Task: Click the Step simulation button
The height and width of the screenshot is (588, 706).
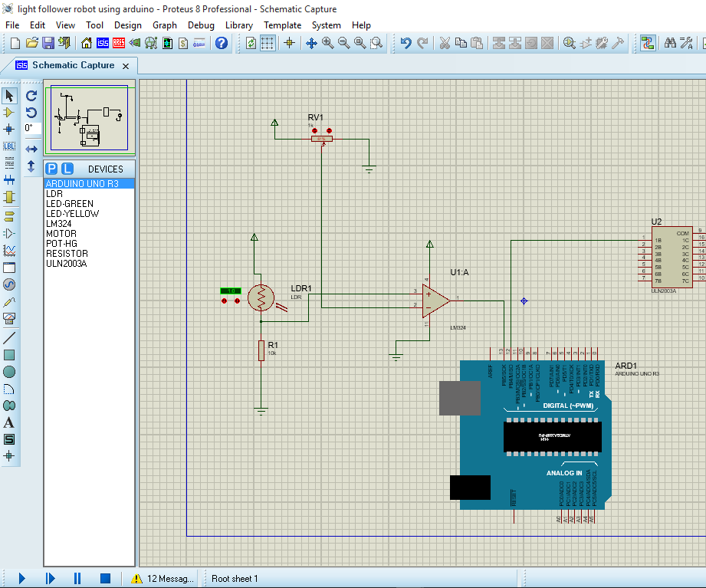Action: point(50,578)
